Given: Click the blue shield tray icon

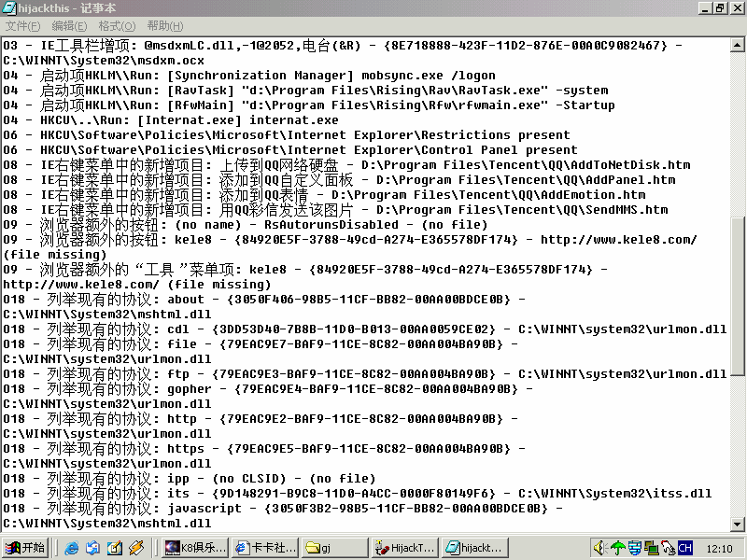Looking at the screenshot, I should coord(634,548).
